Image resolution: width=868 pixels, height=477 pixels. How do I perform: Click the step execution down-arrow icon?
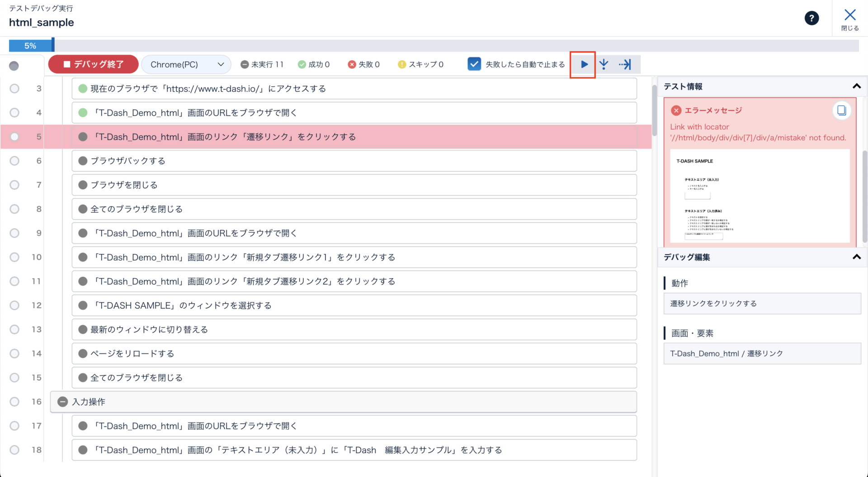[604, 65]
